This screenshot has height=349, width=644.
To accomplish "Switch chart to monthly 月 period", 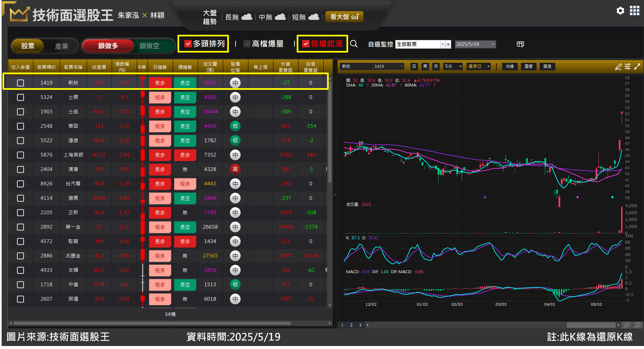I will click(436, 67).
